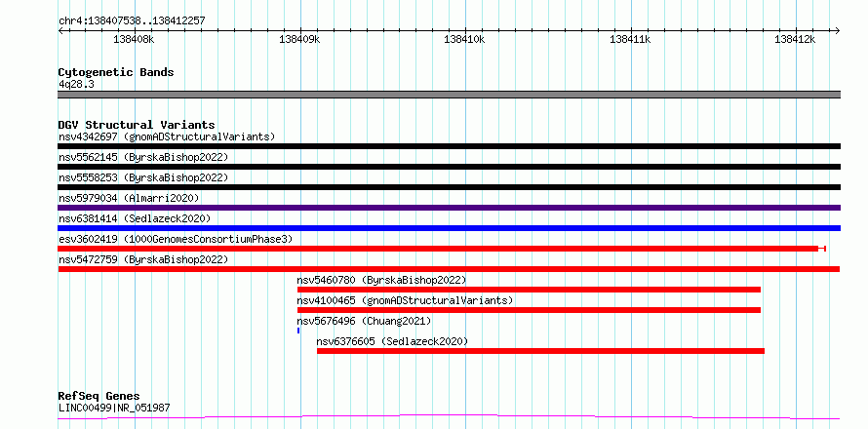
Task: Click the 138408k ruler tick label
Action: point(134,39)
